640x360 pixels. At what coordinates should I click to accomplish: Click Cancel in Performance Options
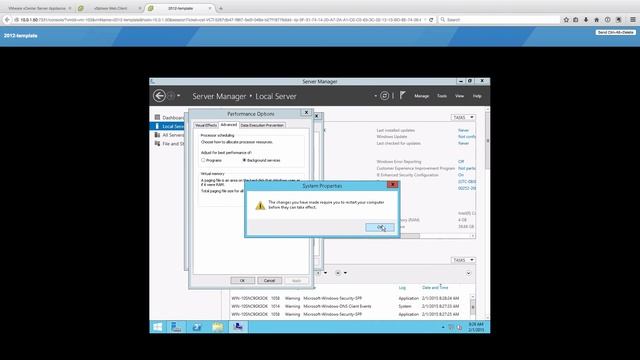pyautogui.click(x=269, y=280)
